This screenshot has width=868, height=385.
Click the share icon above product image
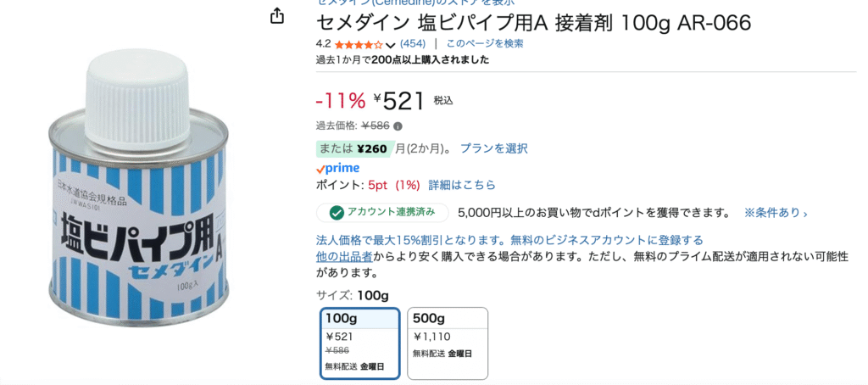277,16
